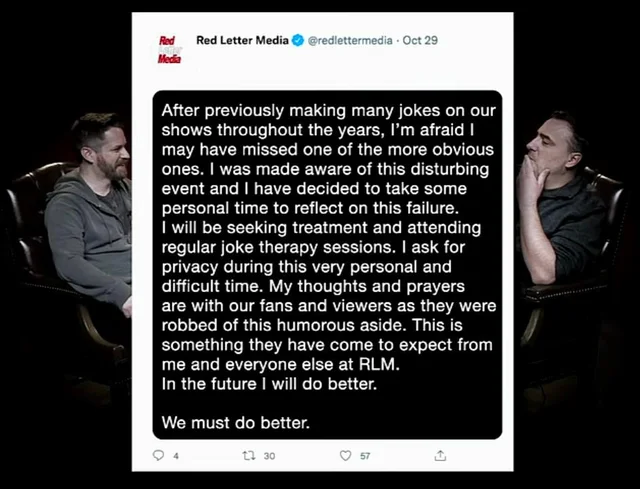Click the blue verified checkmark badge
Screen dimensions: 640x489
(298, 40)
